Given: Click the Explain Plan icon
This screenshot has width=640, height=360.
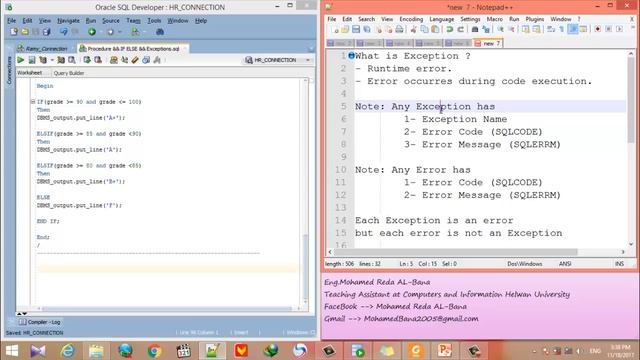Looking at the screenshot, I should coord(61,60).
